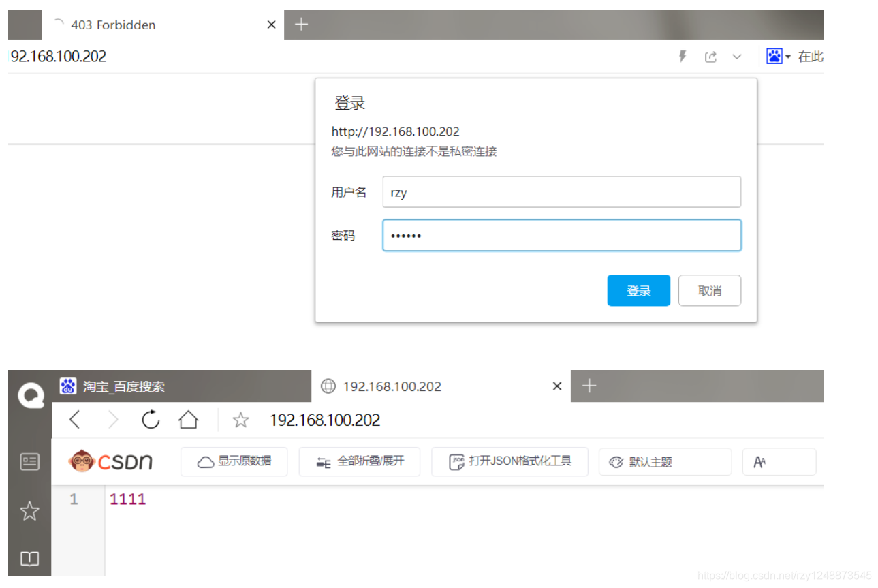The image size is (878, 588).
Task: Click the lower address bar showing 192.168.100.202
Action: click(325, 420)
